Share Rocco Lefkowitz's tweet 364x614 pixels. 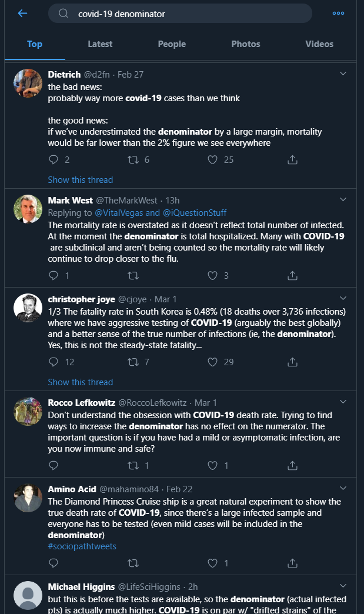pyautogui.click(x=292, y=466)
